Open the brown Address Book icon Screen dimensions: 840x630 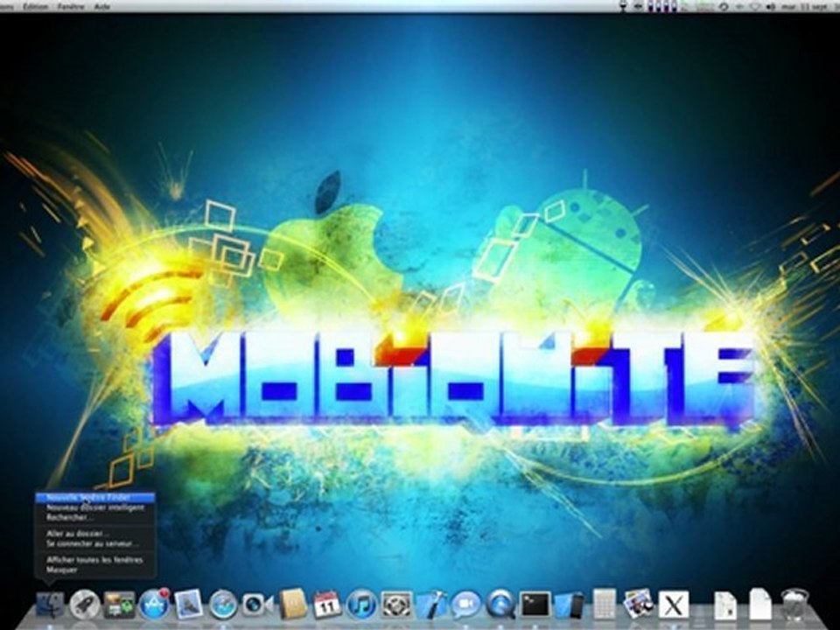(293, 604)
